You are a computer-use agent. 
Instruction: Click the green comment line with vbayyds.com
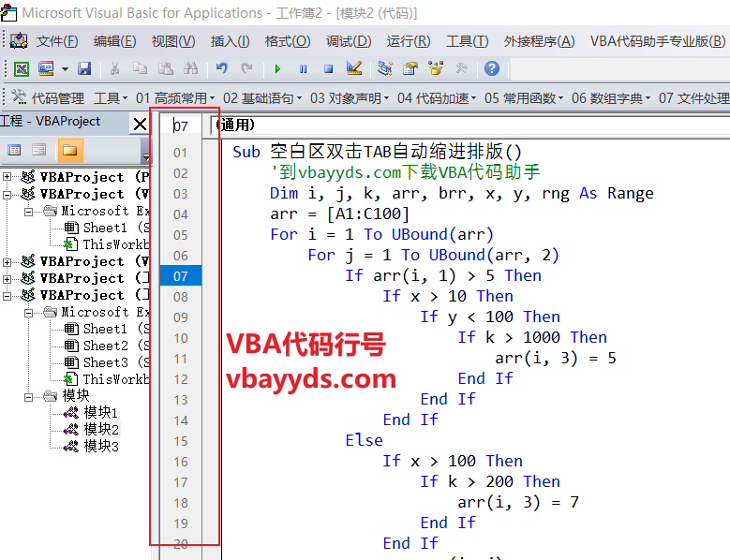tap(405, 172)
